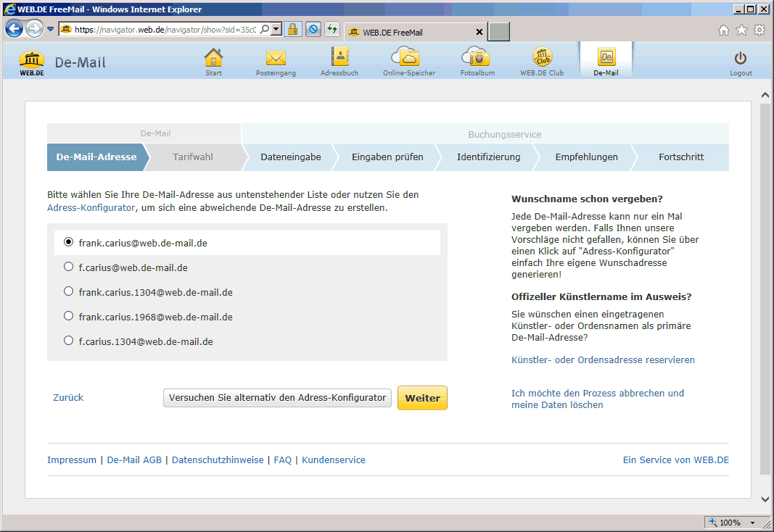Choose frank.carius.1968@web.de-mail.de address
Screen dimensions: 774x532
pos(69,316)
